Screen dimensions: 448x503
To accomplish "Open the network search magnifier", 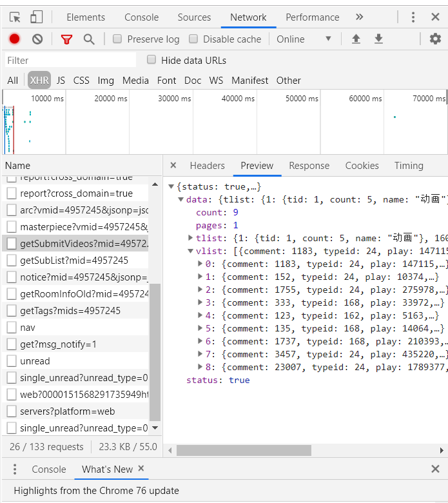I will pos(89,39).
